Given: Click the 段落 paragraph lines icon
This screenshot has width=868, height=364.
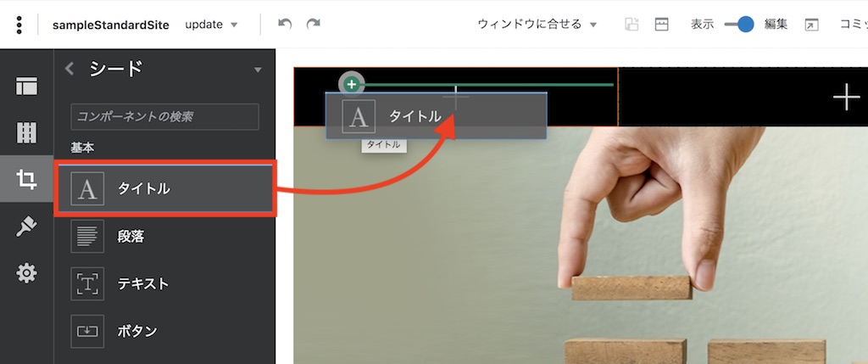Looking at the screenshot, I should coord(87,236).
